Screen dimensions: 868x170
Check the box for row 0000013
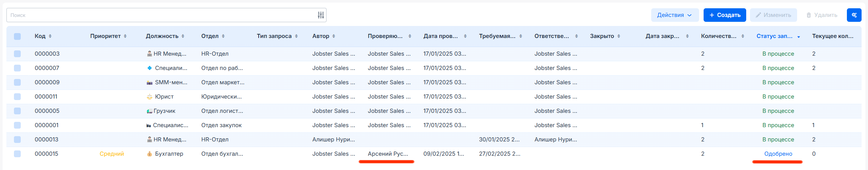point(17,140)
